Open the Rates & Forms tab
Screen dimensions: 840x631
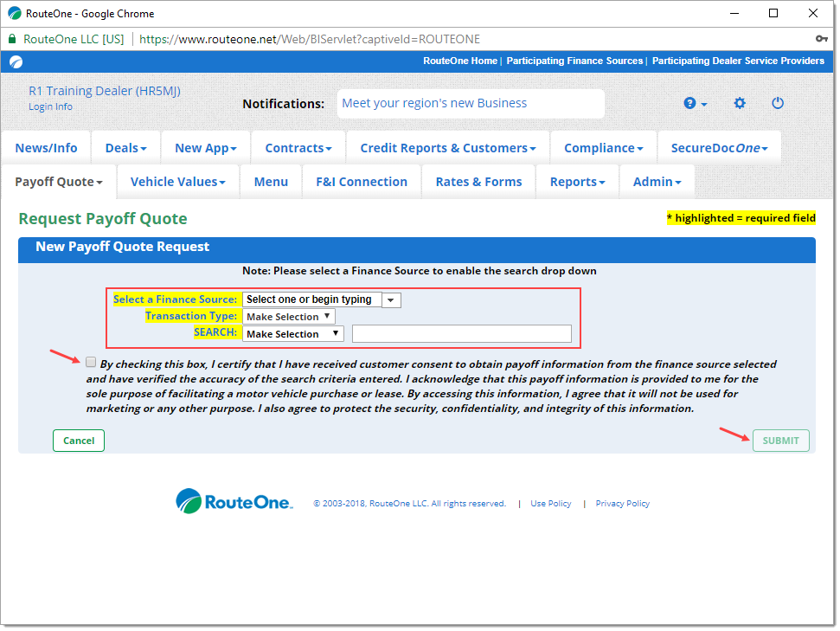(x=478, y=182)
